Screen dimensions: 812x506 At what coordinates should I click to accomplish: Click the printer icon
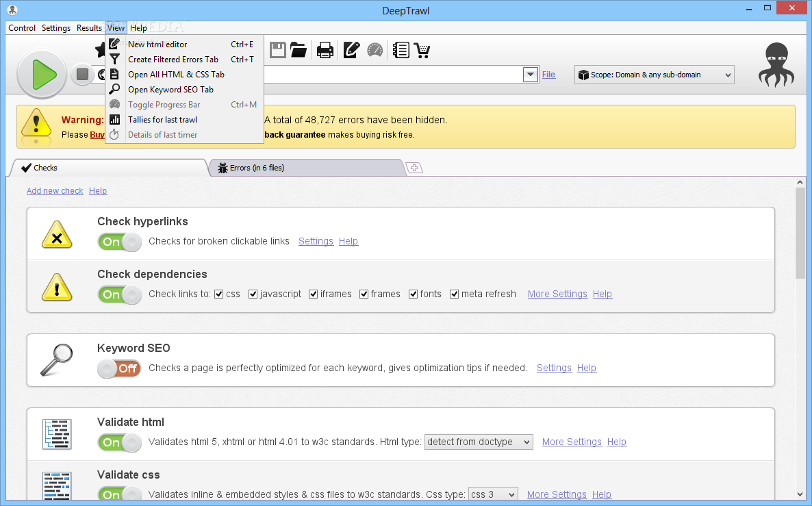(x=325, y=50)
